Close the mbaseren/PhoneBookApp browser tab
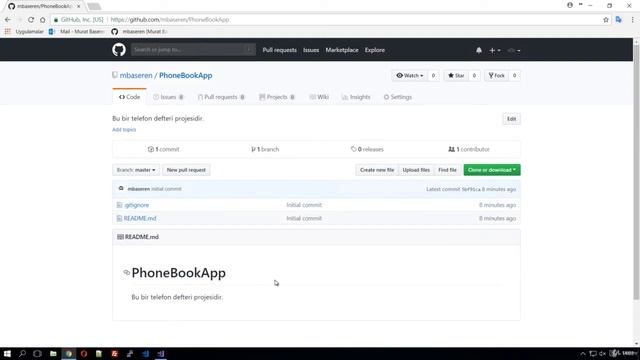Viewport: 640px width, 360px height. point(78,6)
